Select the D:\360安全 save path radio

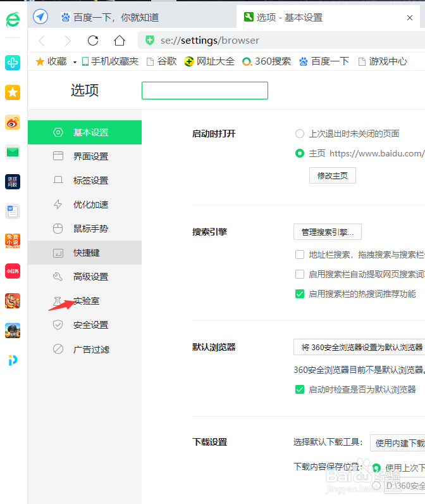pos(376,486)
